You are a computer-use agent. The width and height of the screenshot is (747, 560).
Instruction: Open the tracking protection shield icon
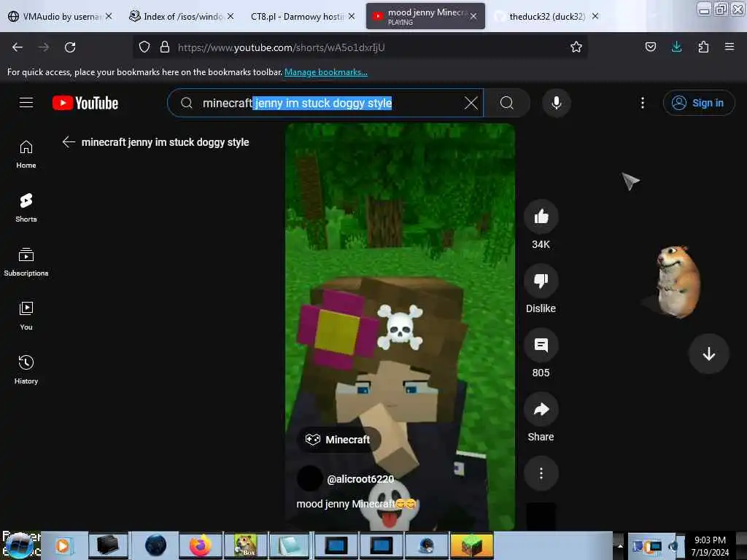(144, 47)
